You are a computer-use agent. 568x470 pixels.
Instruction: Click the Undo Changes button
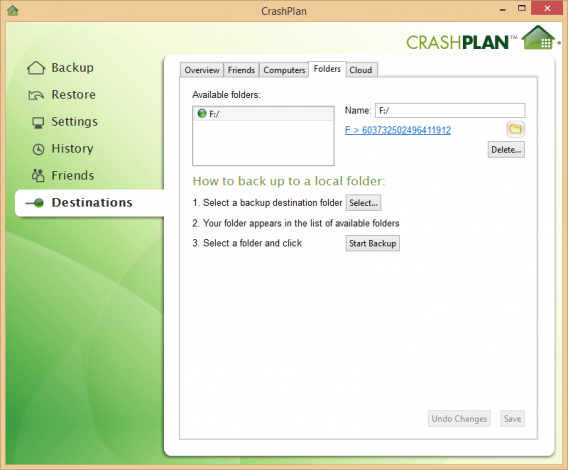point(459,419)
